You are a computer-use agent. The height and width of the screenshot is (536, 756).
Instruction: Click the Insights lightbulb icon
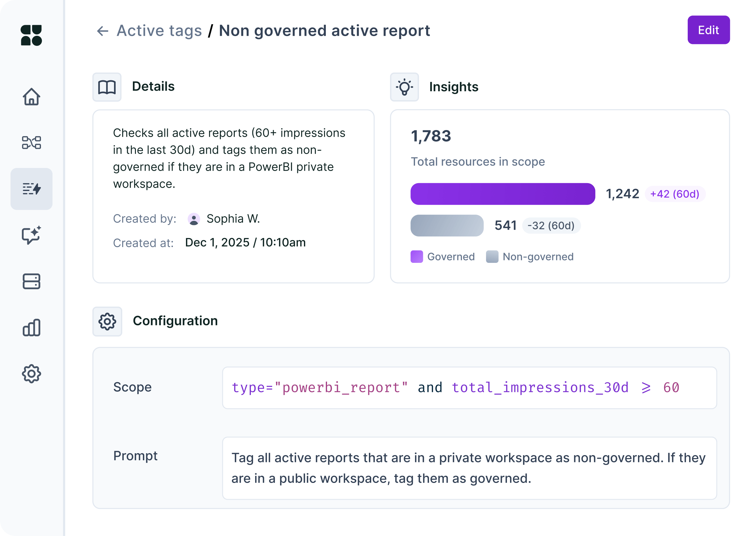pos(404,87)
